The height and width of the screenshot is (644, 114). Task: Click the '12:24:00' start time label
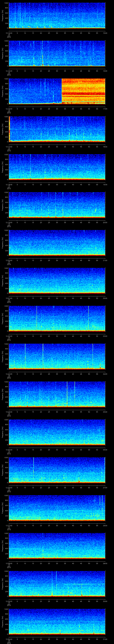[9, 412]
